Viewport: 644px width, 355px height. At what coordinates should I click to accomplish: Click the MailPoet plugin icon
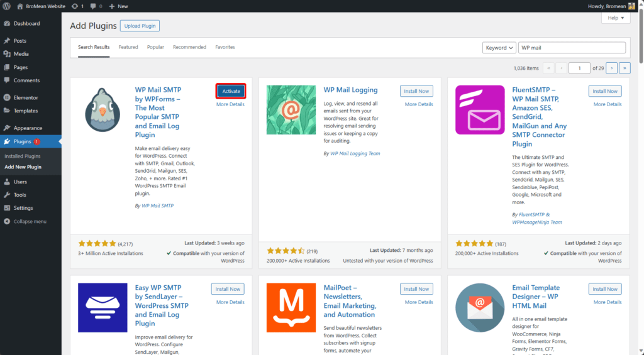pos(291,307)
